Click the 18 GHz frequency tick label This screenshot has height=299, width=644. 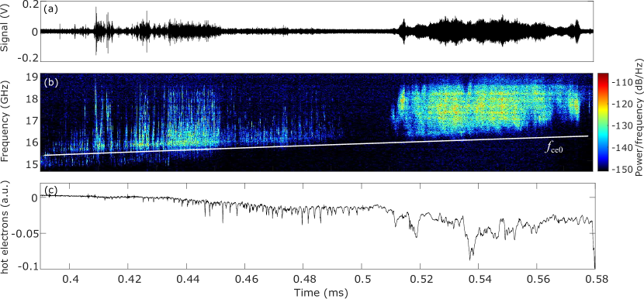coord(33,98)
